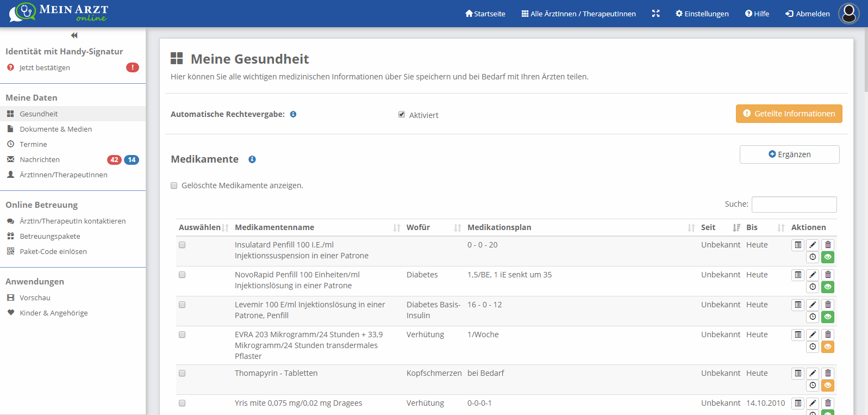Open details list for Insulatard Penfill

[798, 245]
